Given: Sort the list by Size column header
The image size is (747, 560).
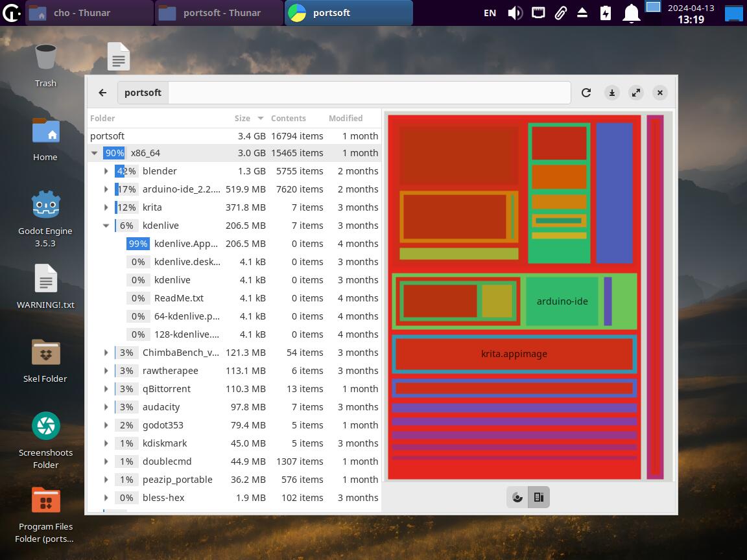Looking at the screenshot, I should [243, 118].
